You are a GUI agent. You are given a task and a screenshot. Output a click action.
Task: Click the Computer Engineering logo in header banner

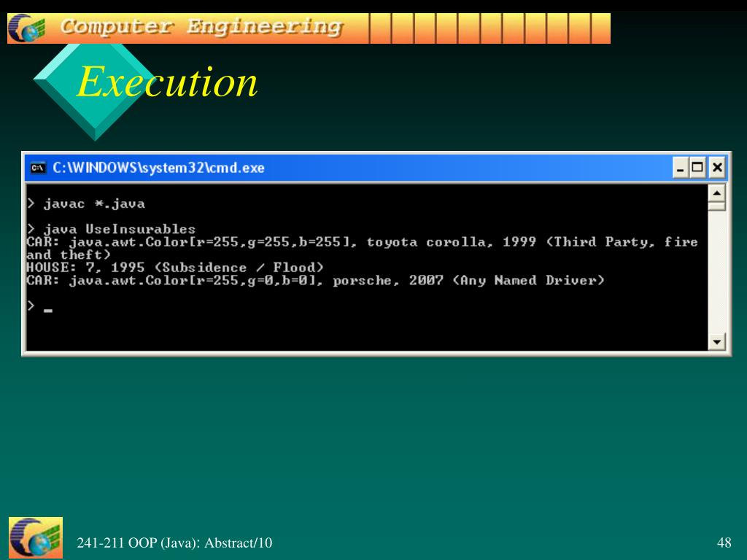(x=27, y=28)
